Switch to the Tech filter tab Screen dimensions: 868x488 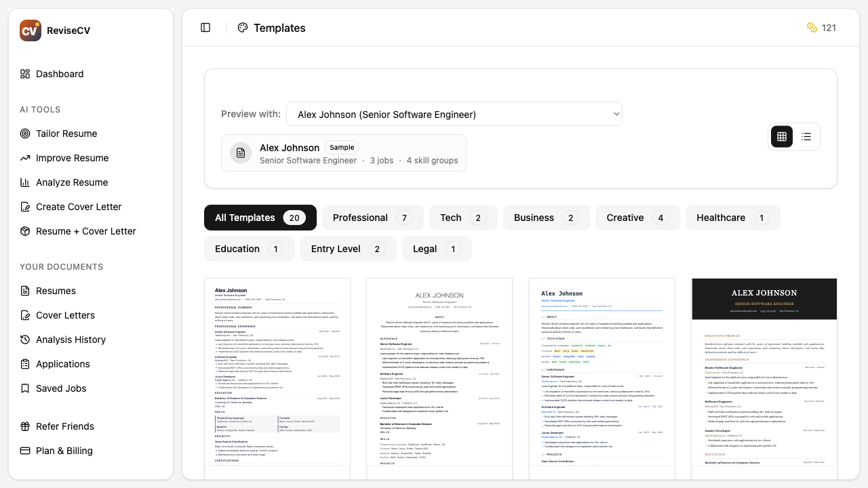462,218
